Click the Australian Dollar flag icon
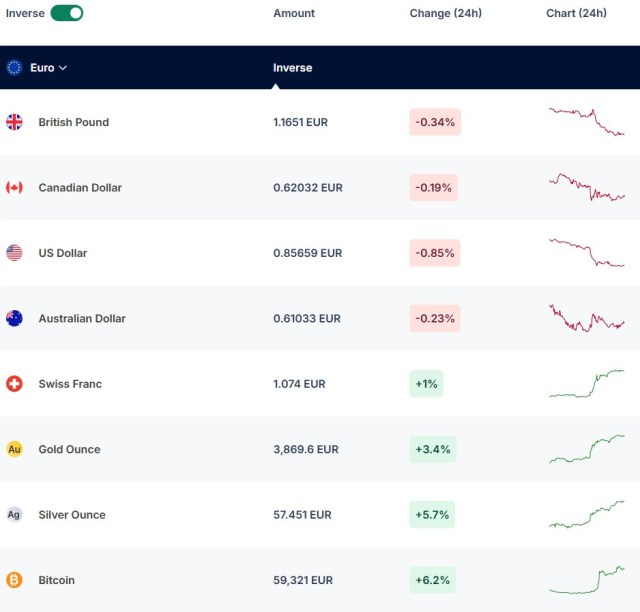The image size is (640, 612). (x=14, y=318)
